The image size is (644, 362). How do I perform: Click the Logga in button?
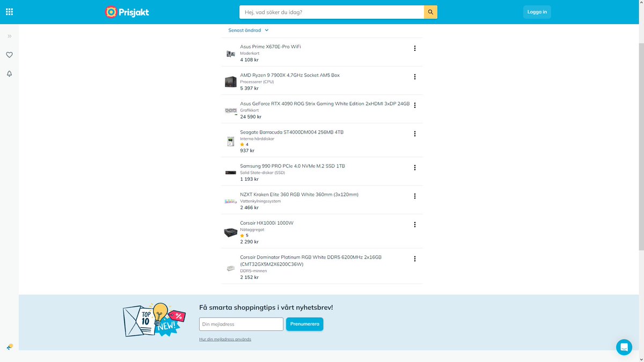537,12
